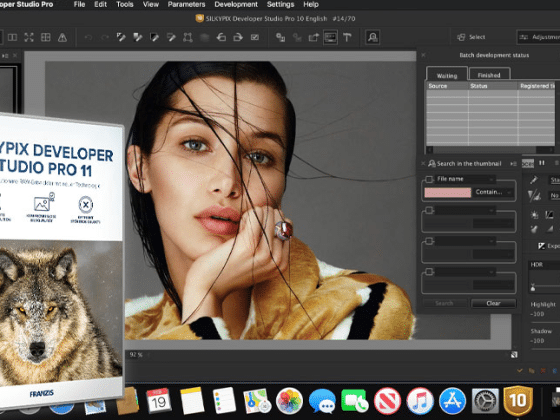The height and width of the screenshot is (420, 560).
Task: Open the Development menu
Action: click(x=236, y=5)
